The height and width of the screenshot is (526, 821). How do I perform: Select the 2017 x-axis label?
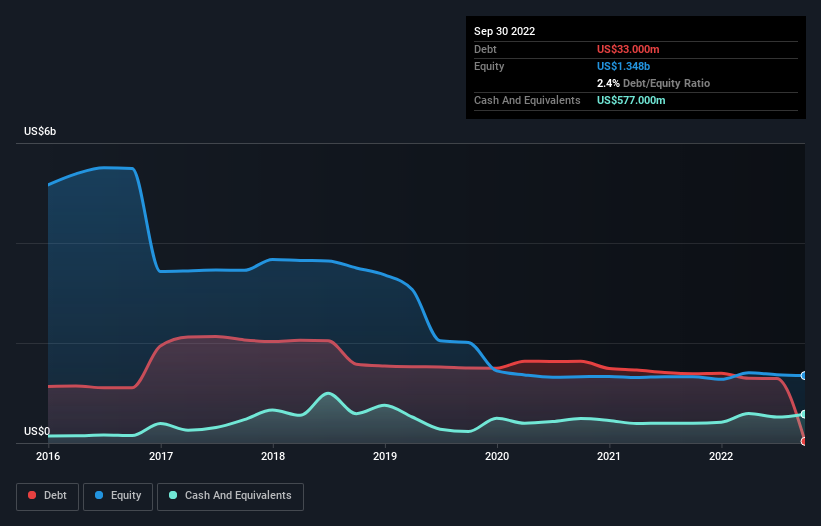(161, 456)
